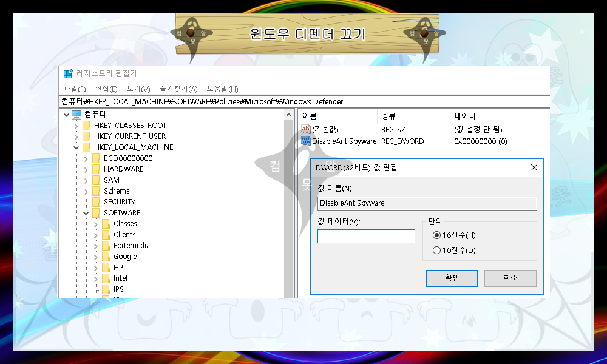
Task: Click the 값 데이터(V) input field
Action: click(366, 236)
